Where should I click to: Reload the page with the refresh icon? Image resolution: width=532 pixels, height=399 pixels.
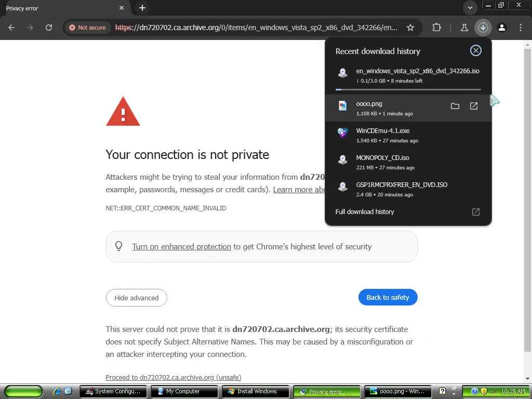pos(49,28)
